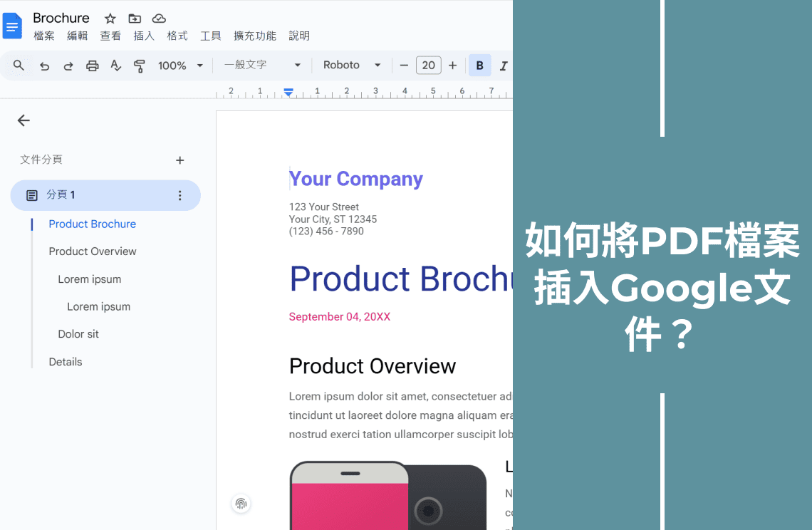Image resolution: width=812 pixels, height=530 pixels.
Task: Click the fingerprint icon near page
Action: pyautogui.click(x=241, y=503)
